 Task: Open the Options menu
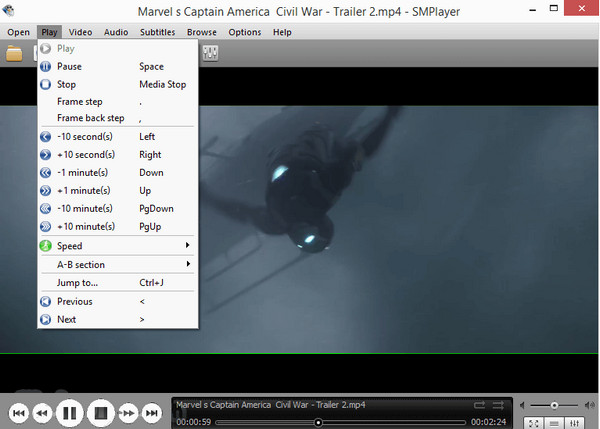[245, 32]
